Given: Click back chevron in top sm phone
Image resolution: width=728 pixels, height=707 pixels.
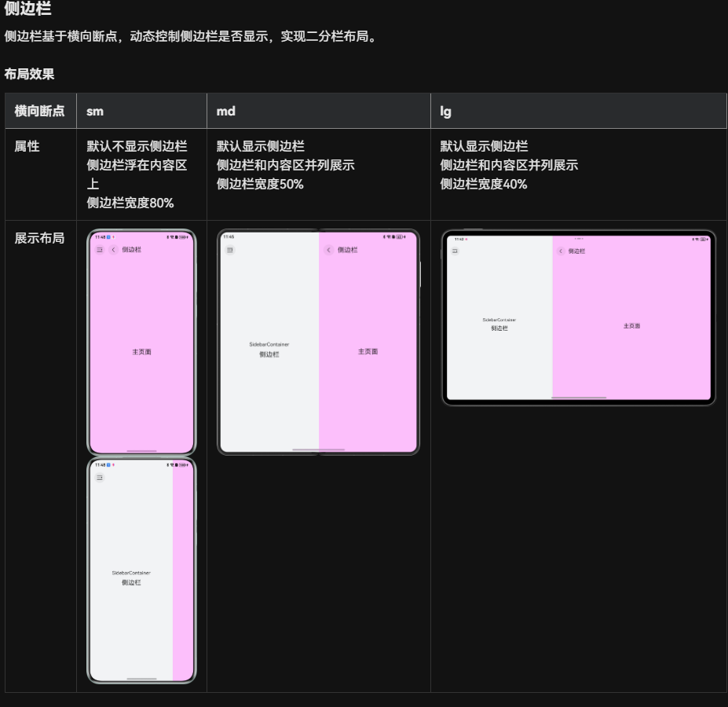Looking at the screenshot, I should [113, 250].
